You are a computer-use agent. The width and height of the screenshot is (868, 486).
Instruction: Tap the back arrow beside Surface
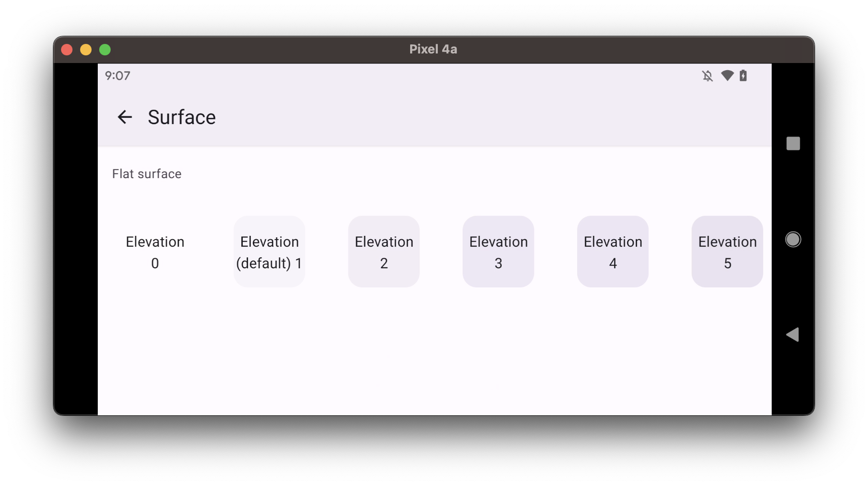124,117
